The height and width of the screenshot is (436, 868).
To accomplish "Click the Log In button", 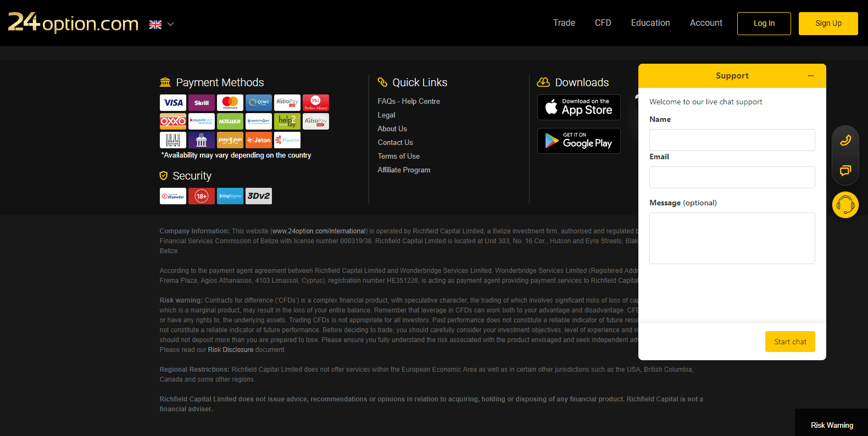I will tap(764, 24).
